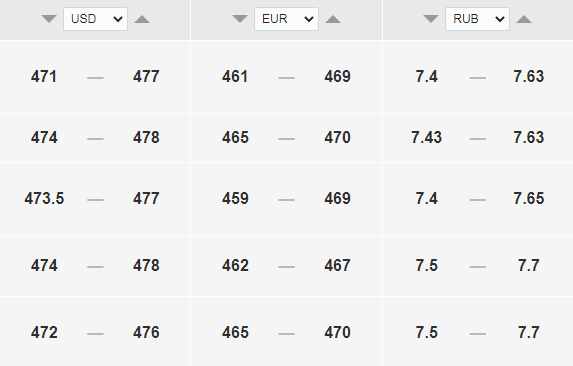The height and width of the screenshot is (366, 573).
Task: Click the 472 USD buy rate
Action: click(x=44, y=332)
